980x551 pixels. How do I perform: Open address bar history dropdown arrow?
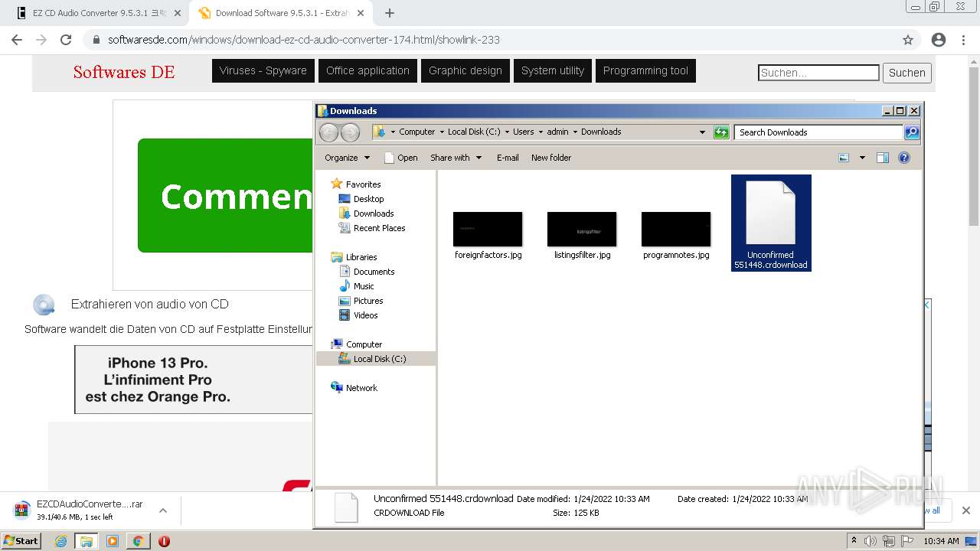click(x=702, y=132)
